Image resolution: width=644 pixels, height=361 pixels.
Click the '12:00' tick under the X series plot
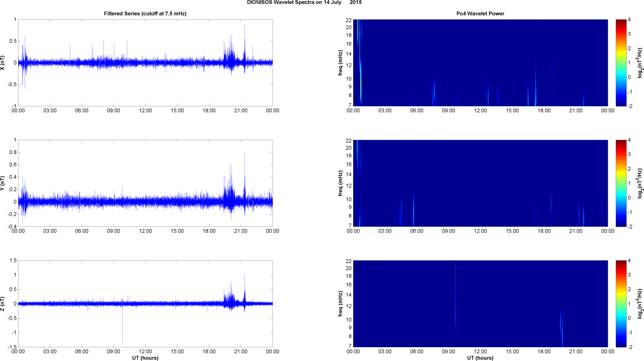click(x=145, y=111)
